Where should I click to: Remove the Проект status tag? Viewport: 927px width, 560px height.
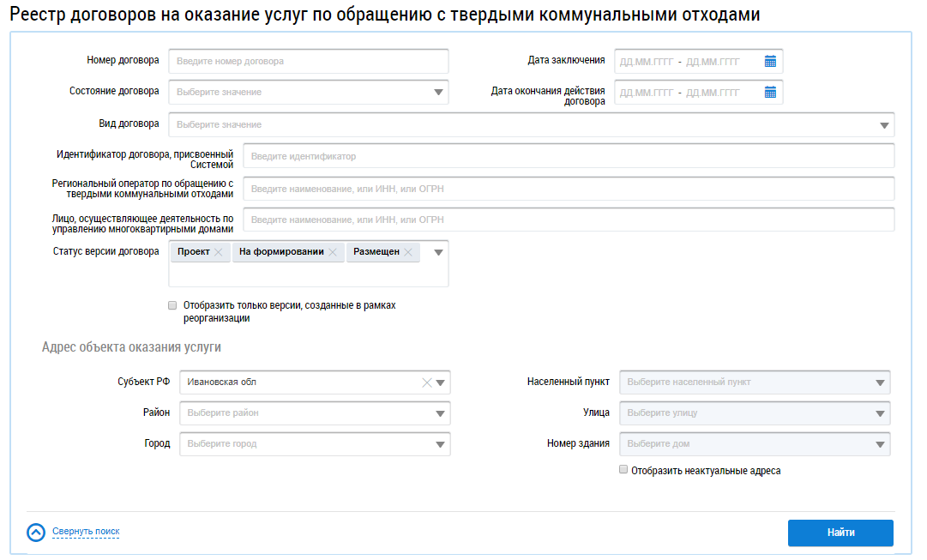[x=219, y=252]
